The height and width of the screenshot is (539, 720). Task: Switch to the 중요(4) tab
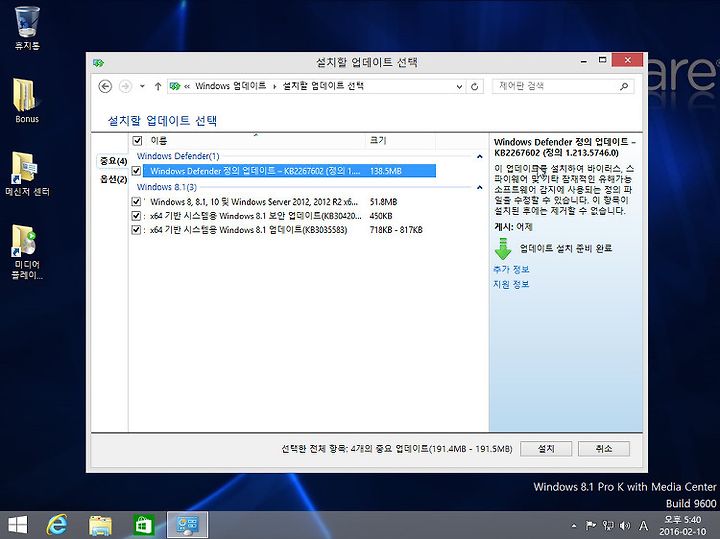113,161
